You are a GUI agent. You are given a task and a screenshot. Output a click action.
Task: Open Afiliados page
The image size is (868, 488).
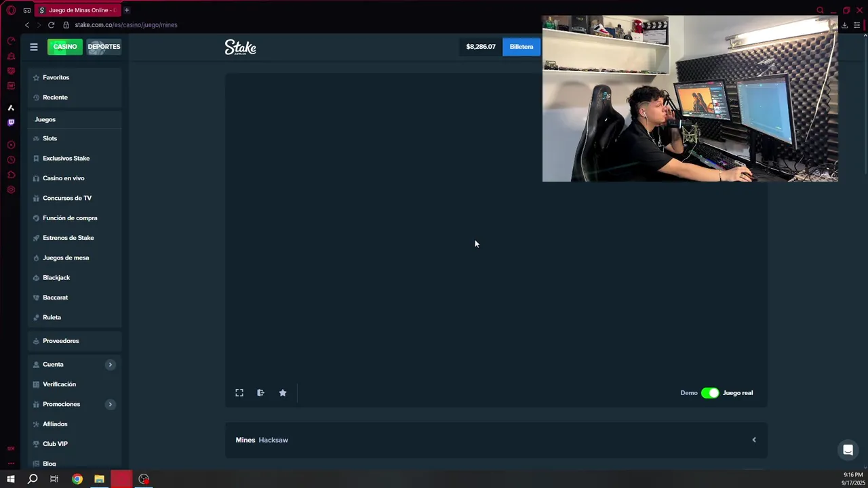point(75,424)
